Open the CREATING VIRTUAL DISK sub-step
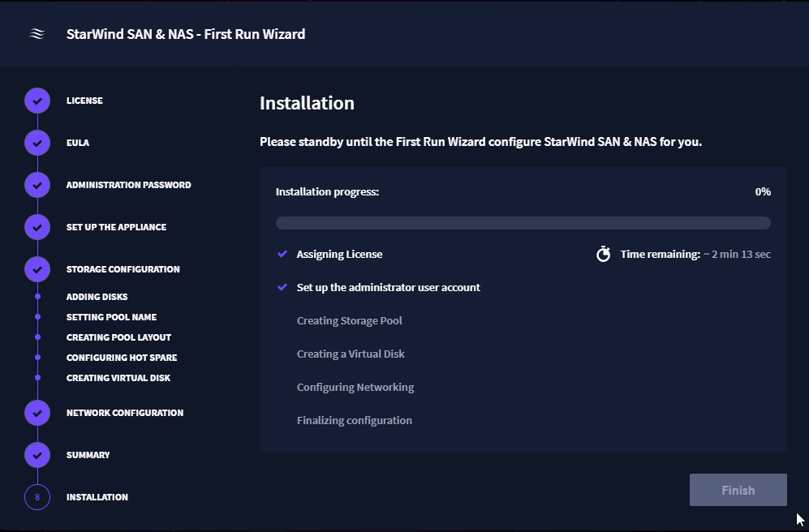Viewport: 809px width, 532px height. click(x=118, y=378)
